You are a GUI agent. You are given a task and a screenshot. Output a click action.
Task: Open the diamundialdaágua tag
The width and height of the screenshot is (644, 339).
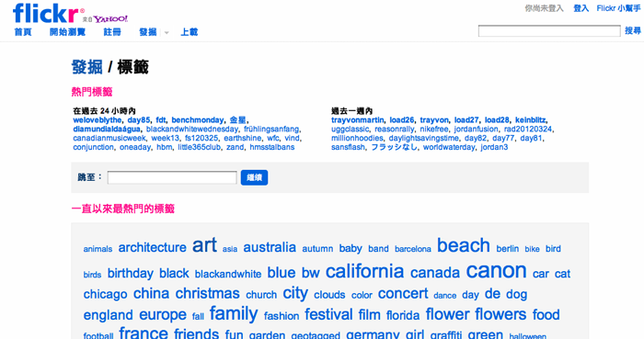[x=107, y=130]
